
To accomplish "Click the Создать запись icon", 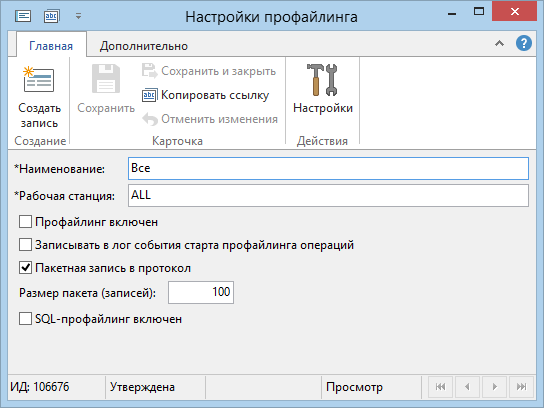I will coord(39,80).
